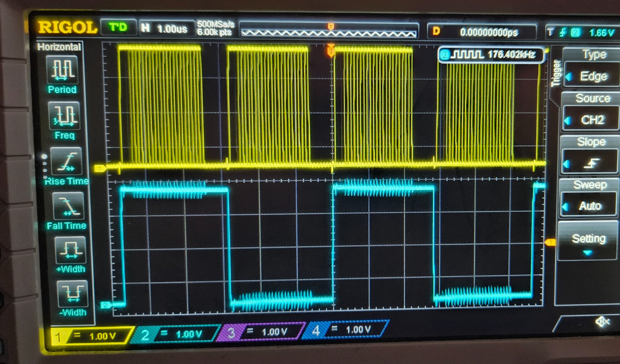
Task: Click the 500MSa/s sample rate readout
Action: 216,24
